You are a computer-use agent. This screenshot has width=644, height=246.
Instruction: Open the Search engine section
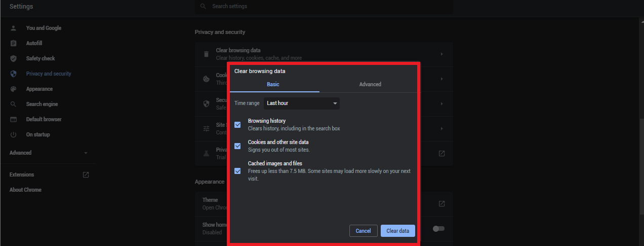(x=42, y=104)
